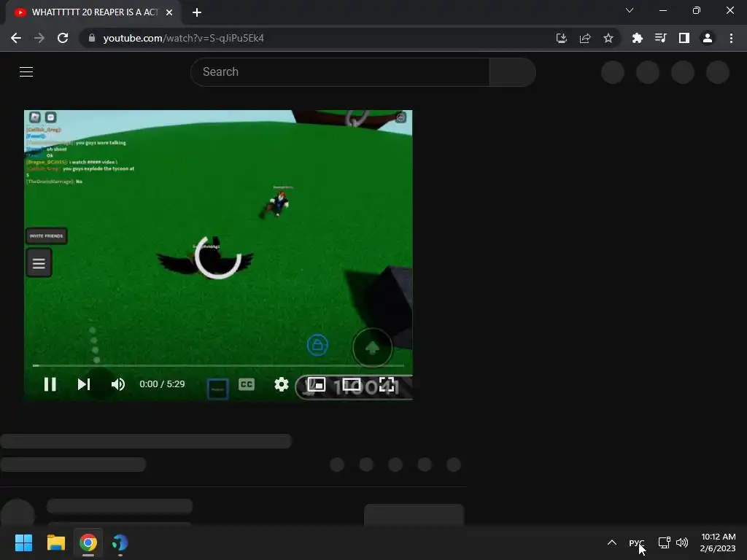Select the WHATTTTTT 20 REAPER tab
This screenshot has height=560, width=747.
tap(94, 12)
